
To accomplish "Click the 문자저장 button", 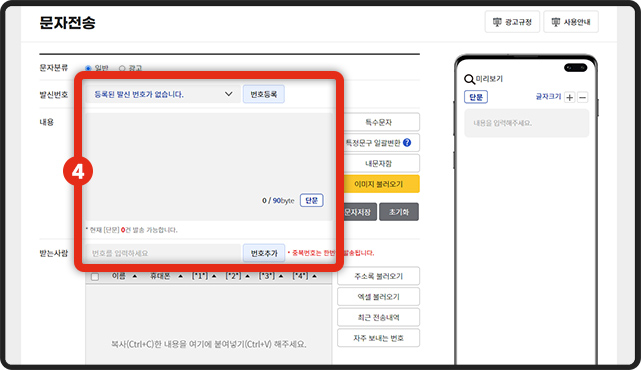I will (x=357, y=212).
